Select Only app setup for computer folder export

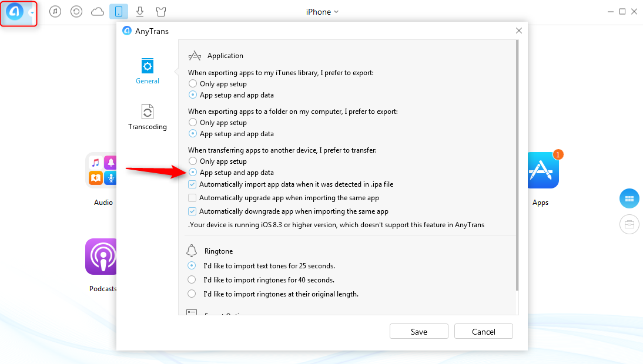pyautogui.click(x=193, y=122)
